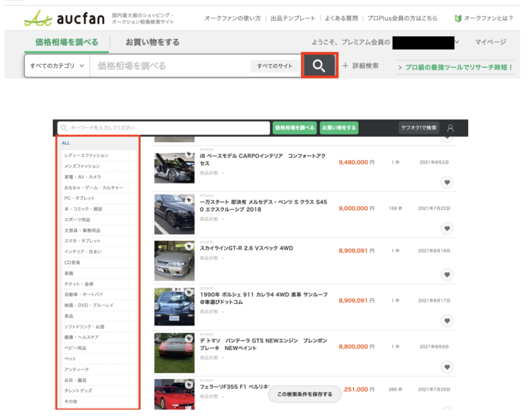Click the この検索条件を保存する button
Viewport: 531px width, 420px height.
click(304, 395)
